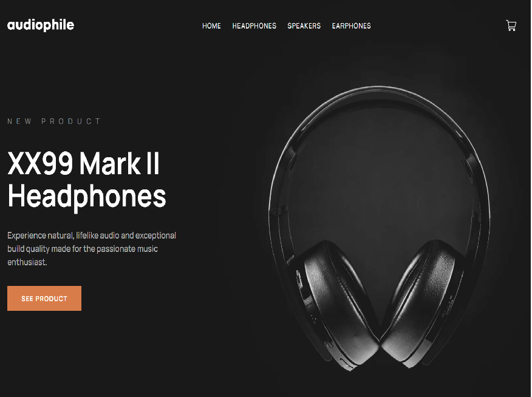This screenshot has width=532, height=397.
Task: Open the shopping cart icon
Action: pyautogui.click(x=511, y=25)
